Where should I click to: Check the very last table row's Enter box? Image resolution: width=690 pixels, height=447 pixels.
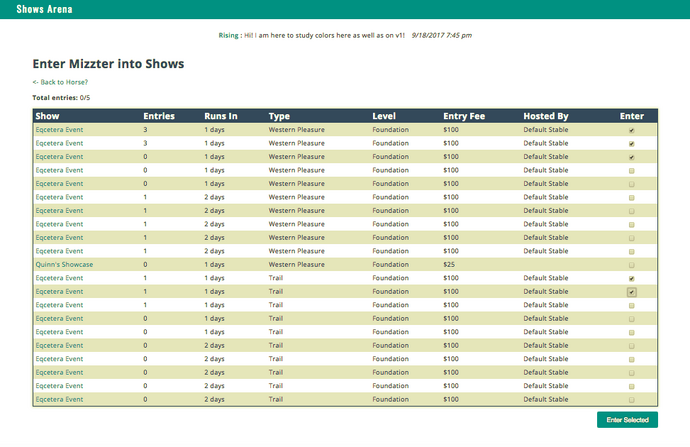pos(631,400)
